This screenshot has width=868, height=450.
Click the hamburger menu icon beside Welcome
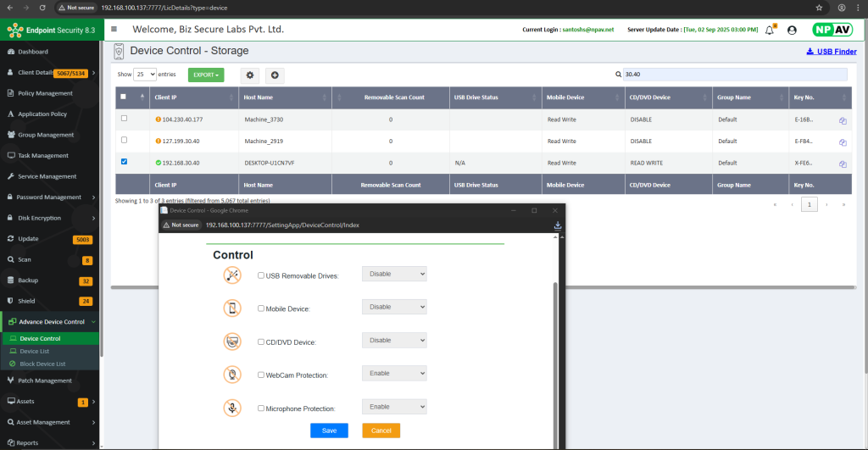[x=114, y=30]
